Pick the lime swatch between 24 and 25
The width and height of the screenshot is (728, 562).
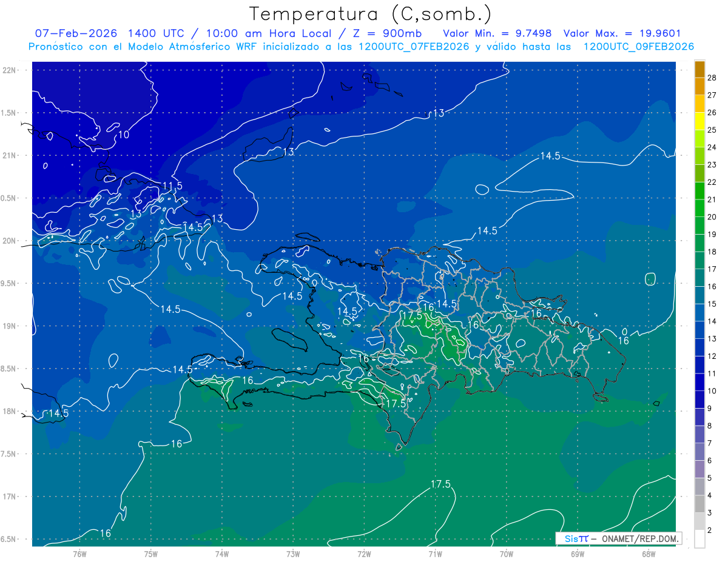click(x=699, y=138)
